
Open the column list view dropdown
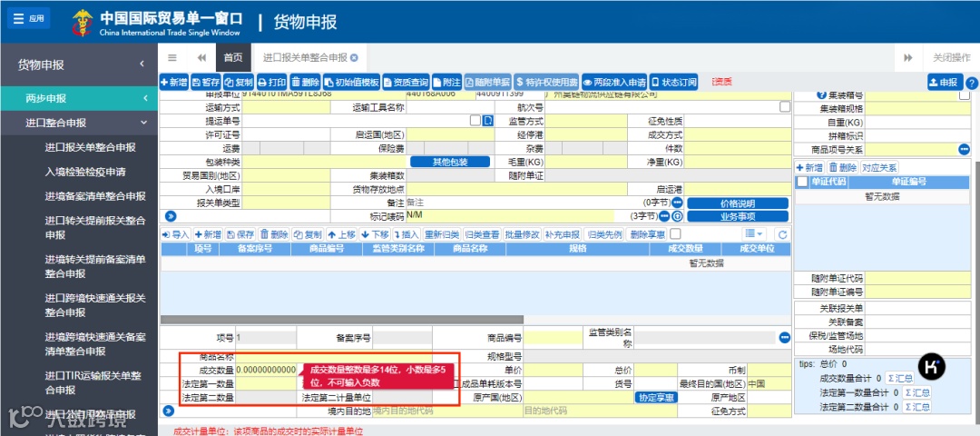754,234
